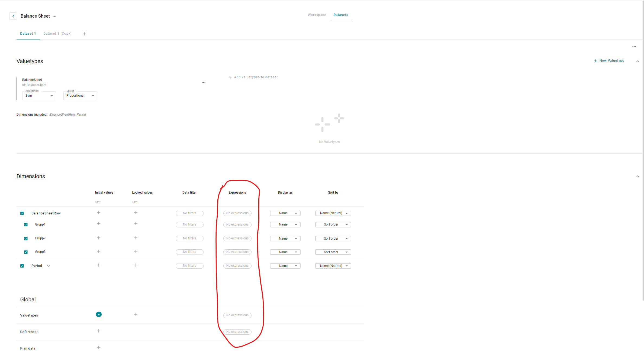
Task: Open the Spread Proportional dropdown
Action: [80, 96]
